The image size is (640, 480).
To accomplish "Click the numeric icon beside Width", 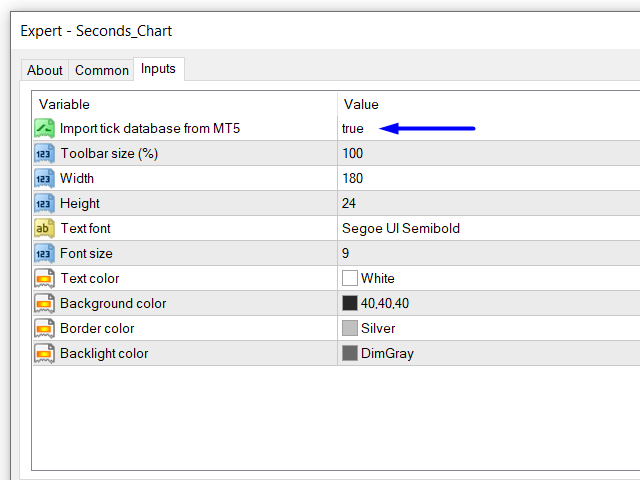I will tap(44, 179).
